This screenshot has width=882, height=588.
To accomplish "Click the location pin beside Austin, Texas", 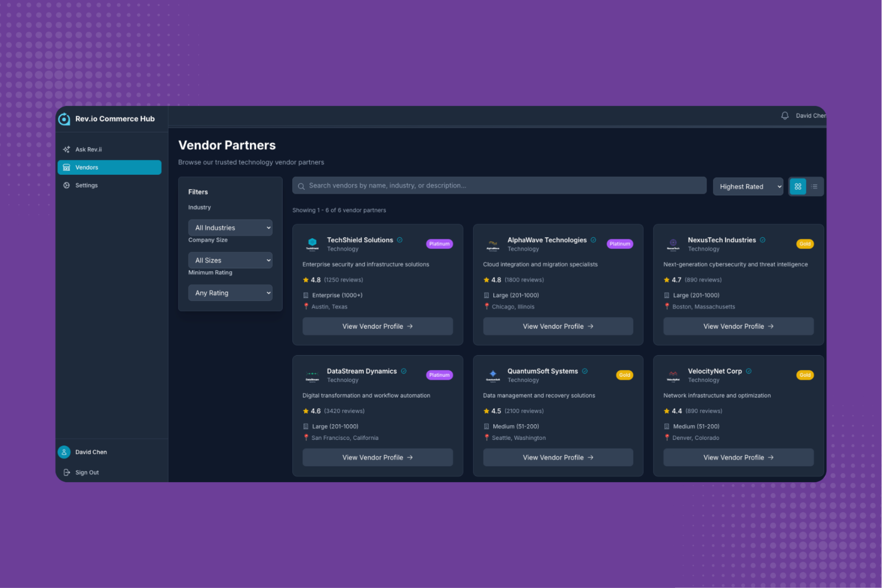I will click(x=307, y=306).
